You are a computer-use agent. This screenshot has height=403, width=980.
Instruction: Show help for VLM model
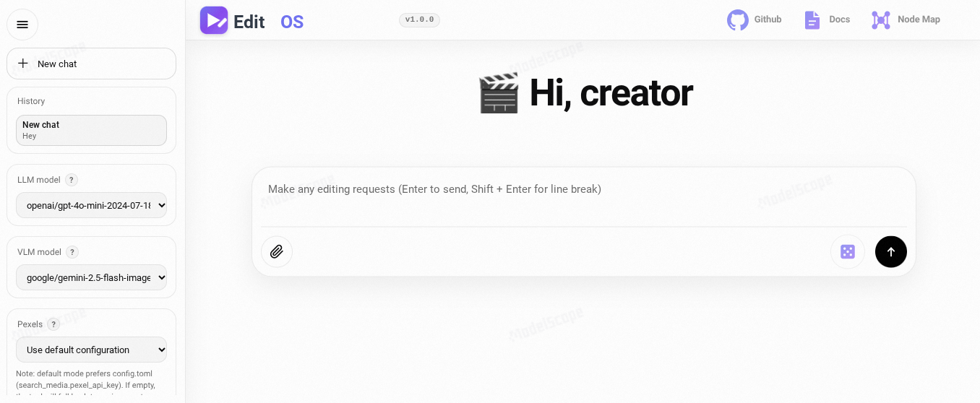tap(72, 252)
